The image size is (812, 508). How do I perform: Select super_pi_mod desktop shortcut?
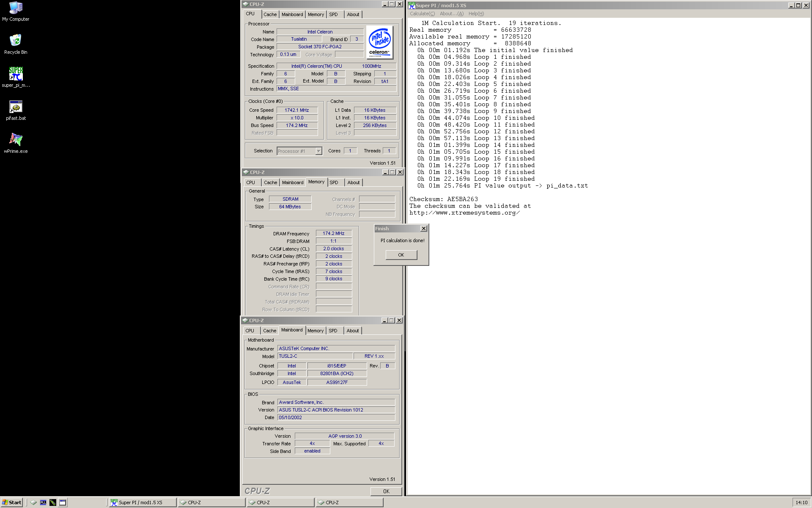pyautogui.click(x=16, y=77)
